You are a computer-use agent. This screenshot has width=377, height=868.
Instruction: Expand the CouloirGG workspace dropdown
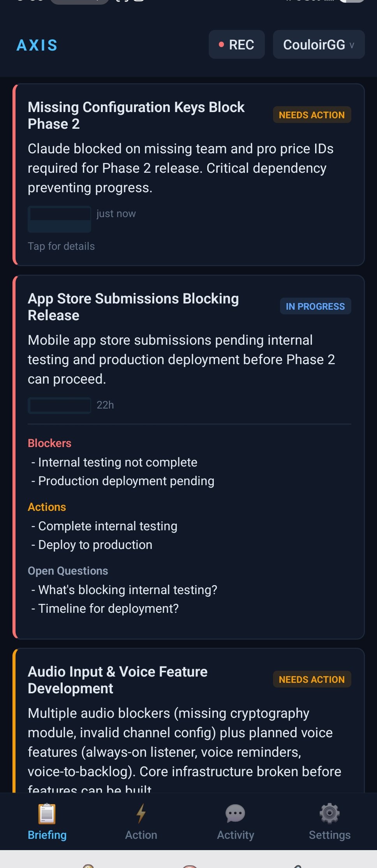pos(319,45)
